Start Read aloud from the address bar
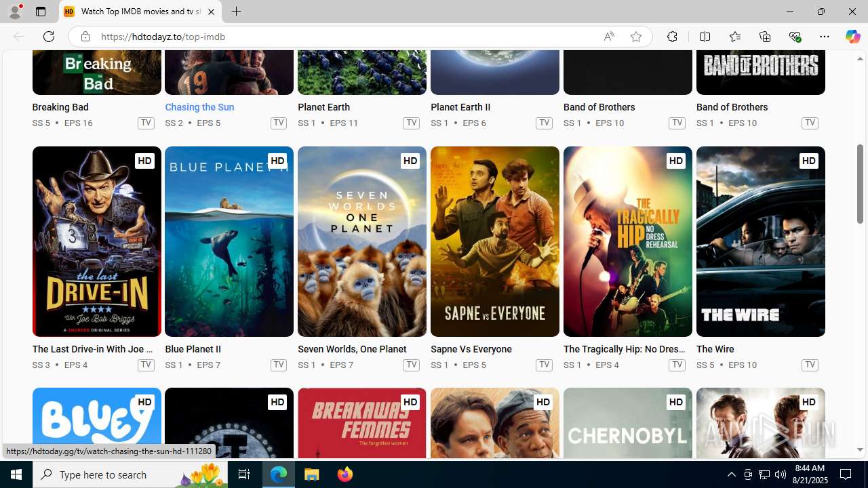Viewport: 868px width, 488px height. [x=609, y=37]
